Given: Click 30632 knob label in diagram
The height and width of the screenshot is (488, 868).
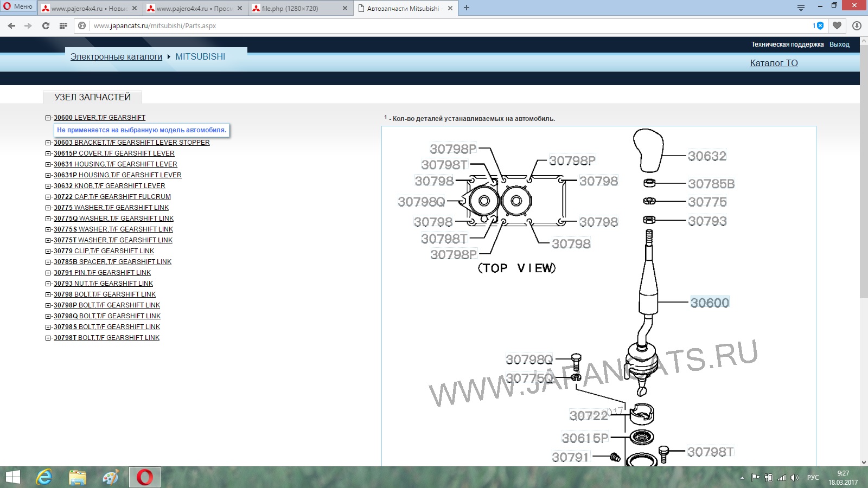Looking at the screenshot, I should coord(707,156).
